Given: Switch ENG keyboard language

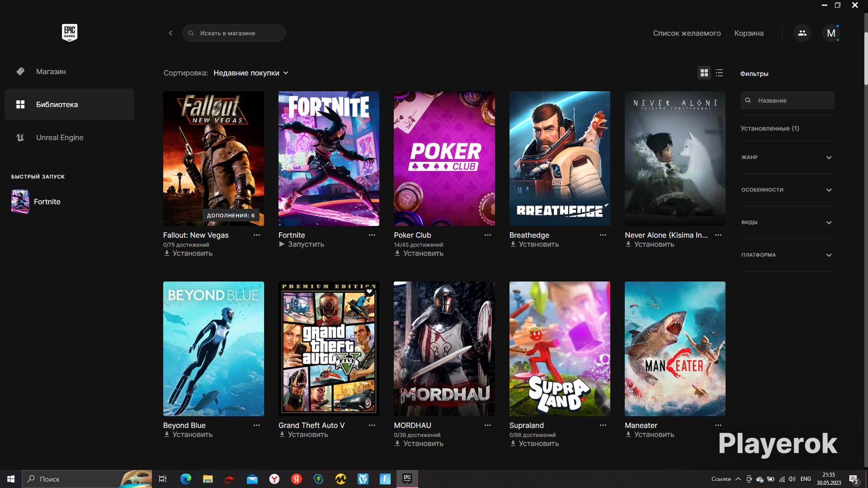Looking at the screenshot, I should click(806, 479).
